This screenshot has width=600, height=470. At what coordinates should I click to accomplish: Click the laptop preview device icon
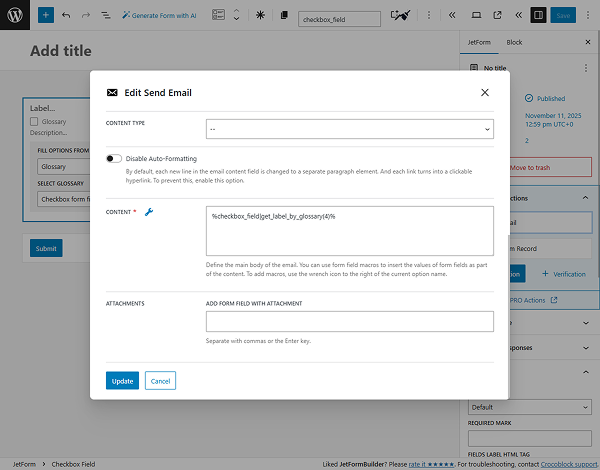click(476, 15)
